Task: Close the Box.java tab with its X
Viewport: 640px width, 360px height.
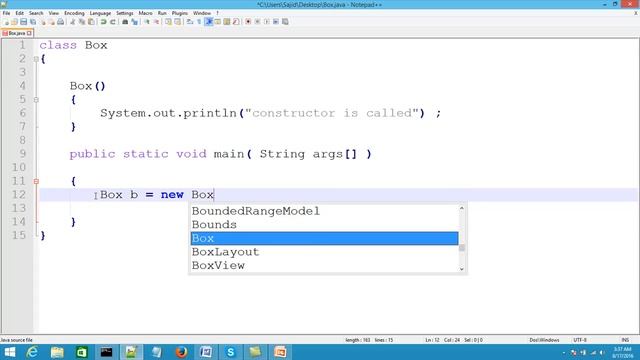Action: 29,33
